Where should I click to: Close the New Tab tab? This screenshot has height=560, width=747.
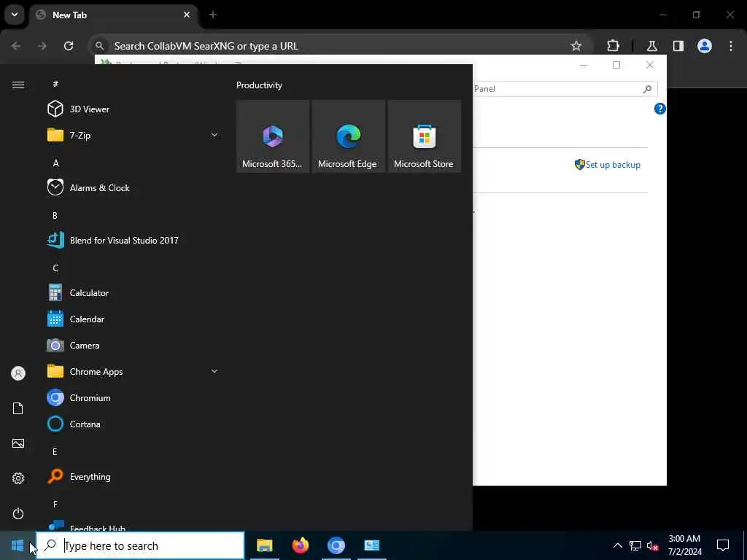tap(187, 15)
